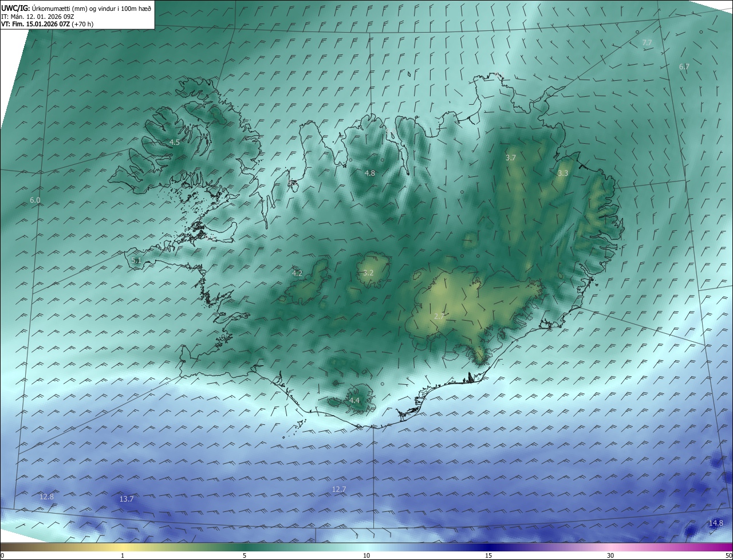Select the 3.7 precipitation value
This screenshot has height=560, width=733.
point(511,157)
